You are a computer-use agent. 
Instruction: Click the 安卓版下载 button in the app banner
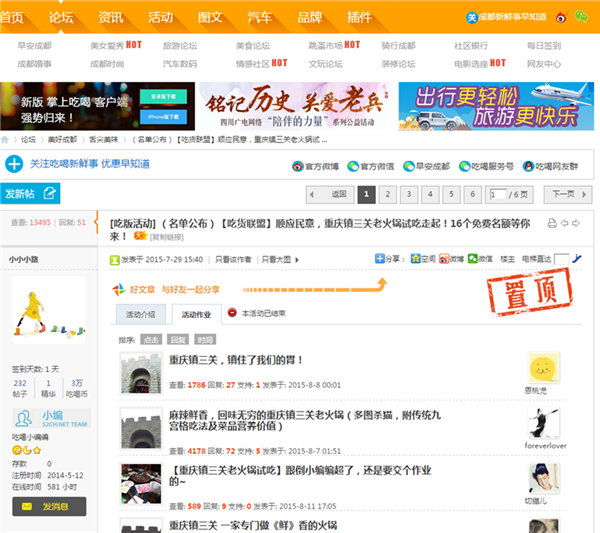click(163, 97)
